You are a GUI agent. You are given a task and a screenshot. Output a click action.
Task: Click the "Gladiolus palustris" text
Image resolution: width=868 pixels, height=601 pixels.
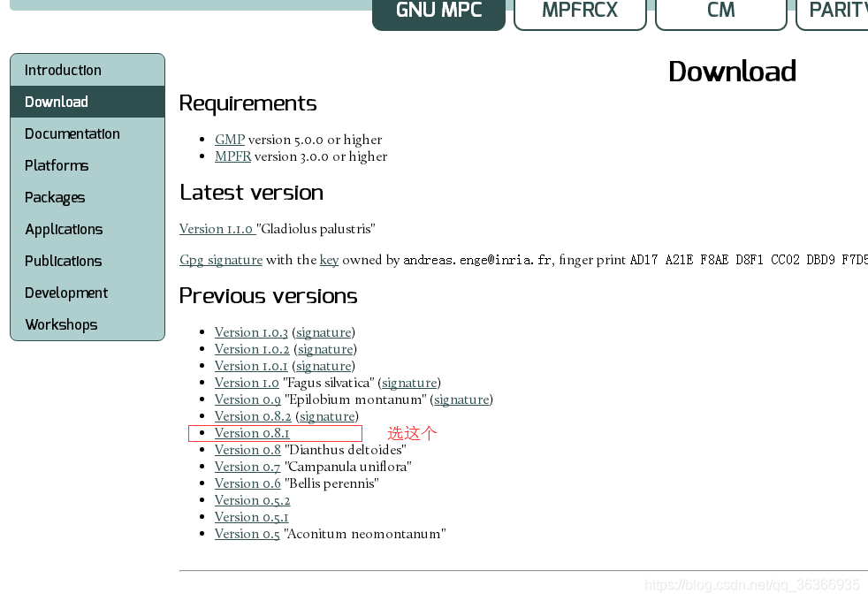tap(316, 229)
